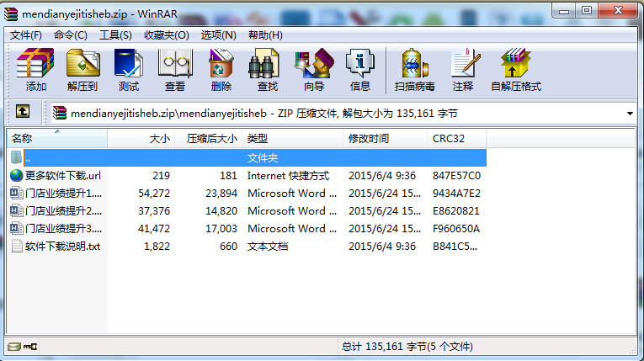Click the key password icon in status bar
644x361 pixels.
30,347
